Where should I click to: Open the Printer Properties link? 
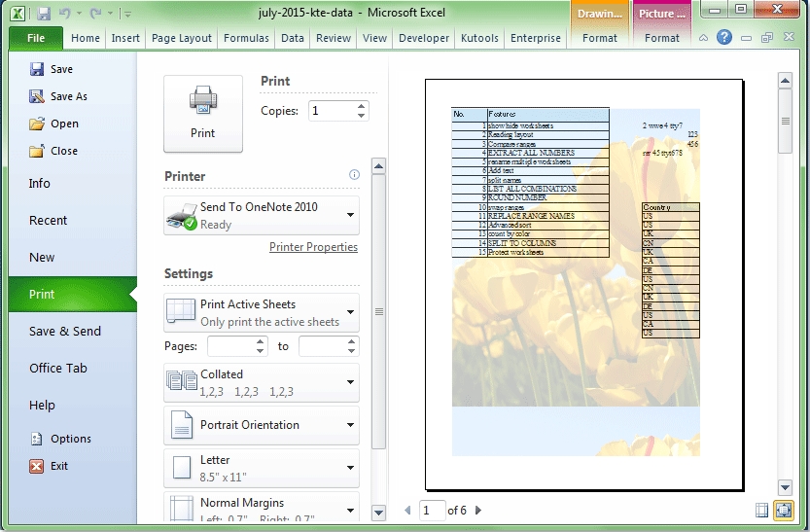pyautogui.click(x=313, y=247)
